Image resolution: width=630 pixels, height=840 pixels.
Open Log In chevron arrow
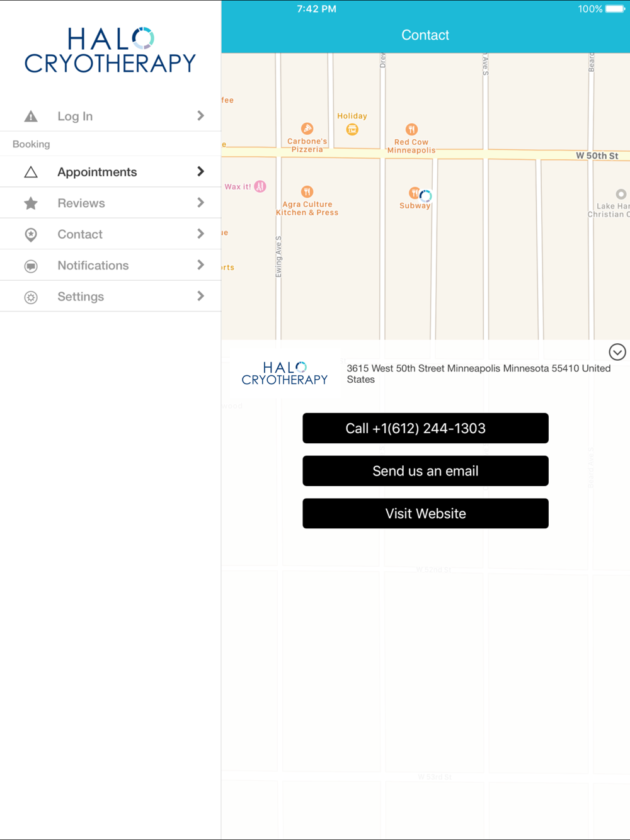[x=200, y=116]
